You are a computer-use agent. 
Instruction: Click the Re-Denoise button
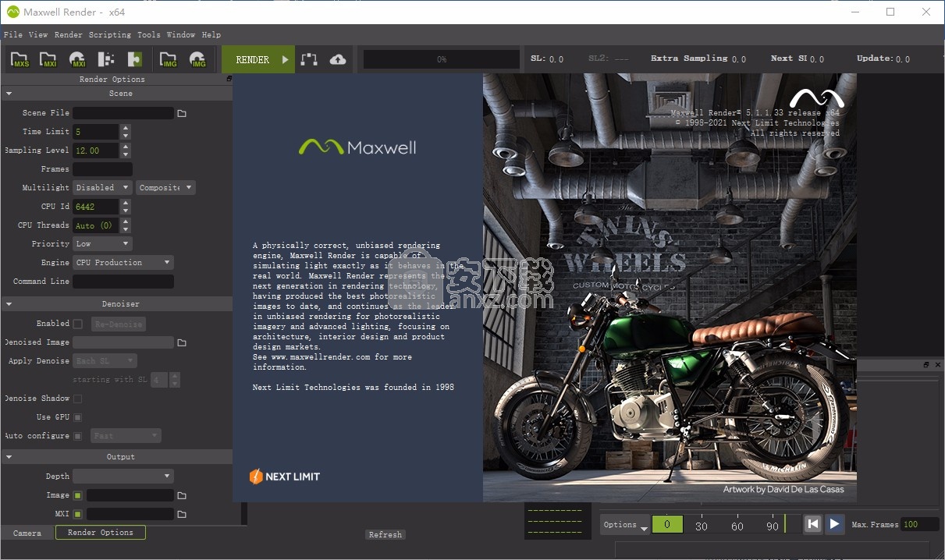click(119, 324)
